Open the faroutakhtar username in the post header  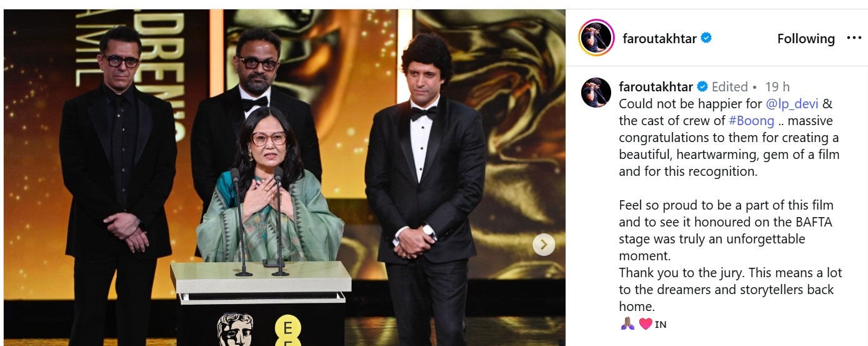pyautogui.click(x=659, y=38)
